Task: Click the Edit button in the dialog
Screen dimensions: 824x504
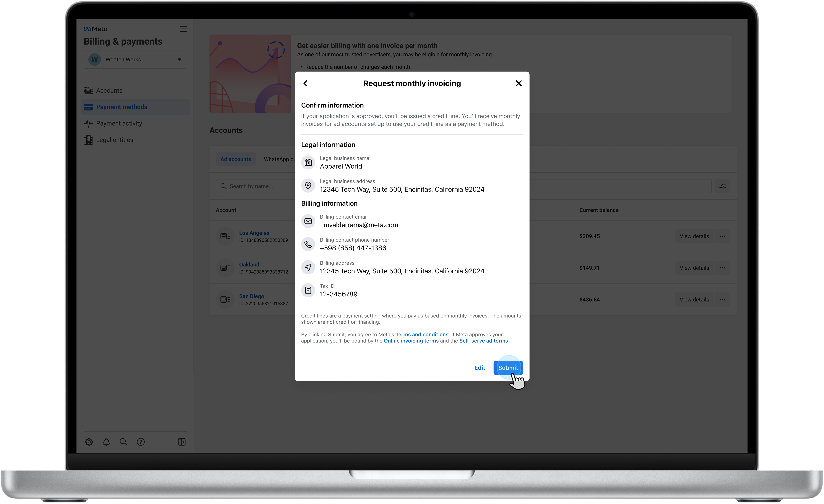Action: (x=479, y=368)
